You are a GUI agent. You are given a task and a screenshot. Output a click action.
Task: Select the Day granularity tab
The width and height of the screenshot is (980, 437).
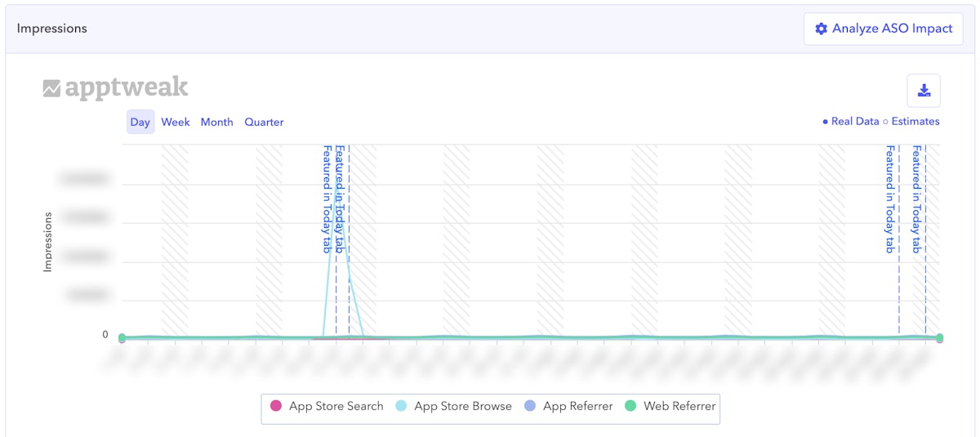(x=140, y=123)
